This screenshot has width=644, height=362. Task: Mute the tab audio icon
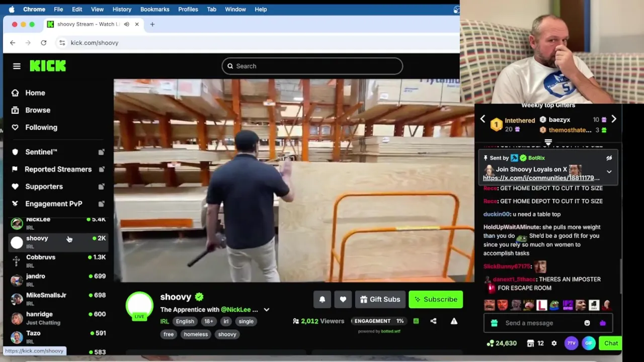126,24
